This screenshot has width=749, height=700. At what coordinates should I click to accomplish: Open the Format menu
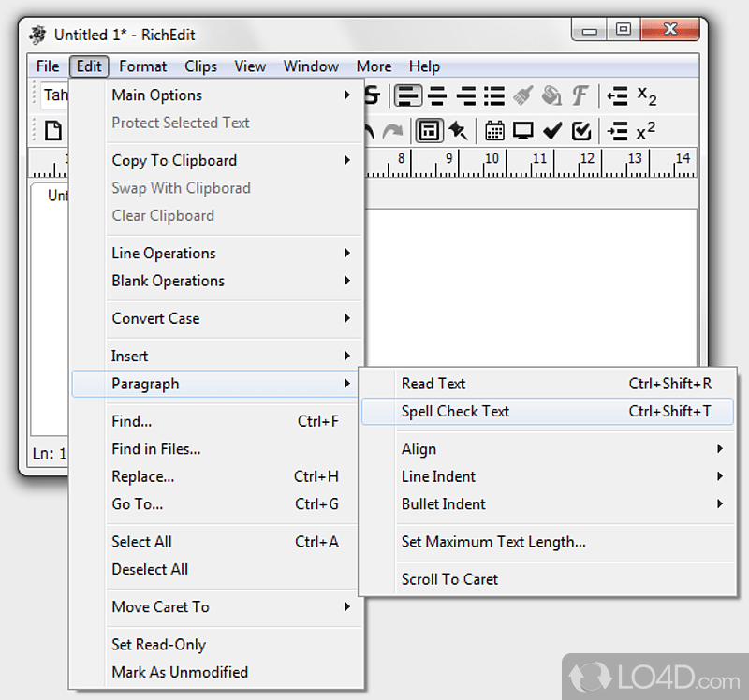pos(143,66)
